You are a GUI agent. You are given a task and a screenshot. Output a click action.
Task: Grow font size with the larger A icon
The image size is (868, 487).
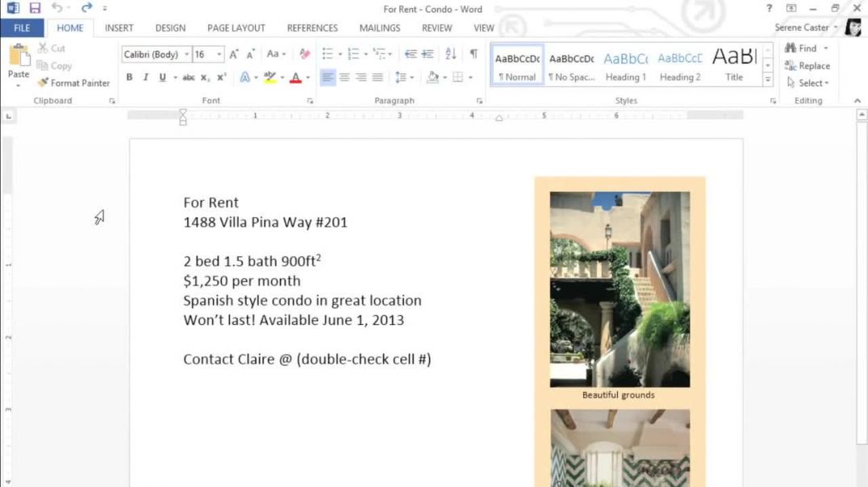pos(234,54)
